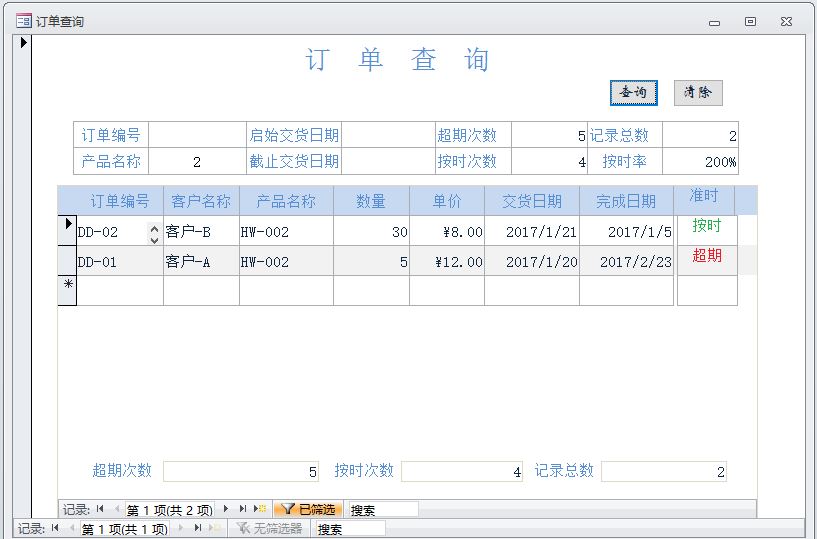Click the 产品名称 column header
Screen dimensions: 817x539
286,201
